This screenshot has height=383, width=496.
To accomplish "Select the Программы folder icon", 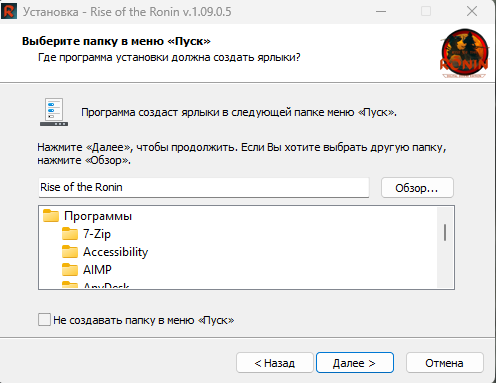I will pyautogui.click(x=51, y=216).
